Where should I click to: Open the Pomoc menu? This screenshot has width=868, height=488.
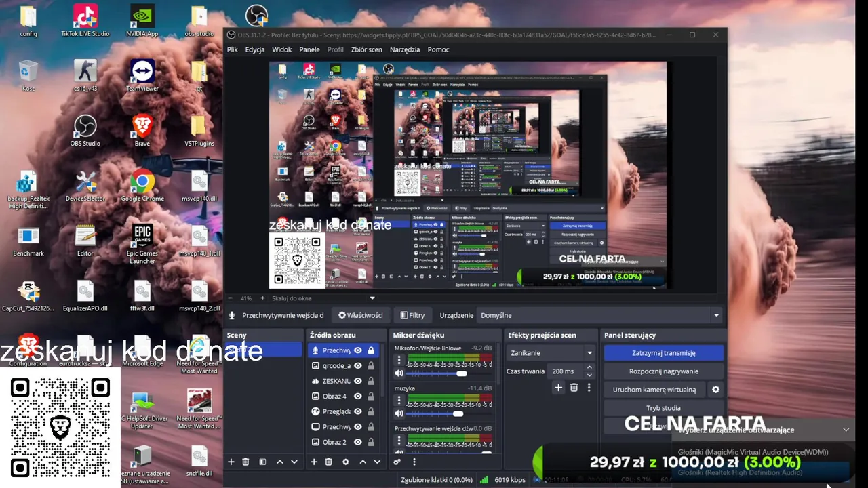pyautogui.click(x=438, y=49)
